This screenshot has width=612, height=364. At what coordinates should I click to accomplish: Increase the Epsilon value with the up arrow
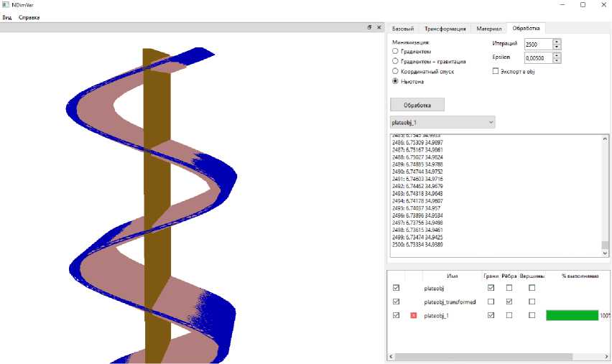557,55
